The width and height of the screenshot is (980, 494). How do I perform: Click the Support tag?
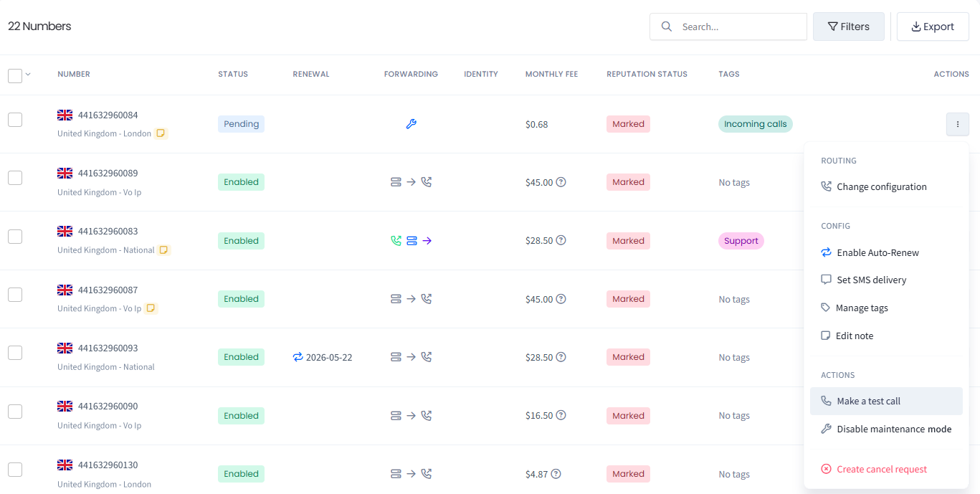tap(741, 241)
